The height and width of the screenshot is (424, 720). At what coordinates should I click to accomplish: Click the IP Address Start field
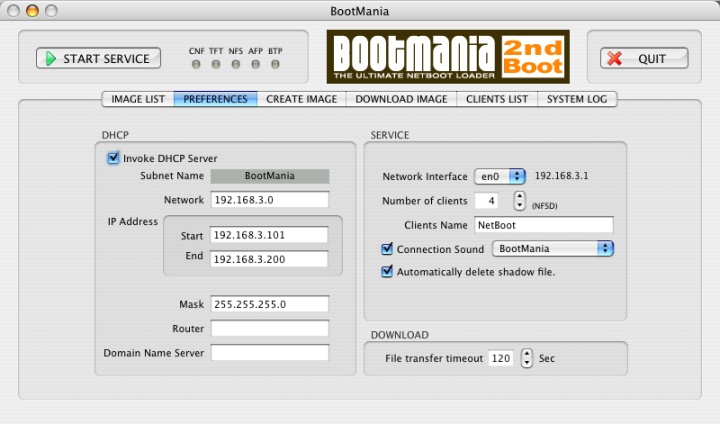pyautogui.click(x=269, y=235)
